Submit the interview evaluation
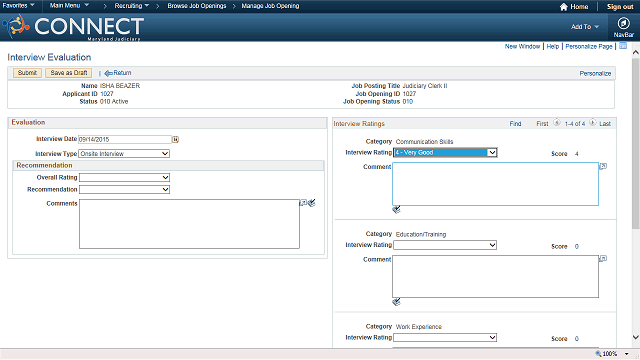The width and height of the screenshot is (640, 360). click(x=27, y=73)
